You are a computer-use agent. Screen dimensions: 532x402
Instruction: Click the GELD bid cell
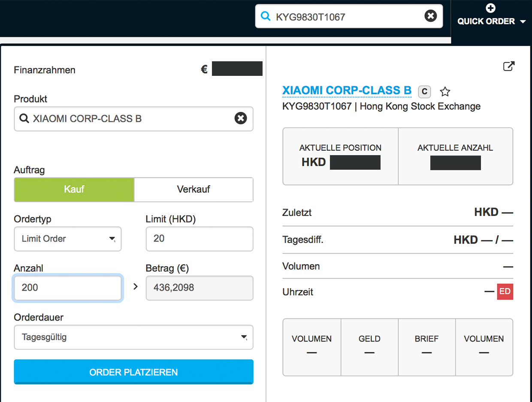369,347
